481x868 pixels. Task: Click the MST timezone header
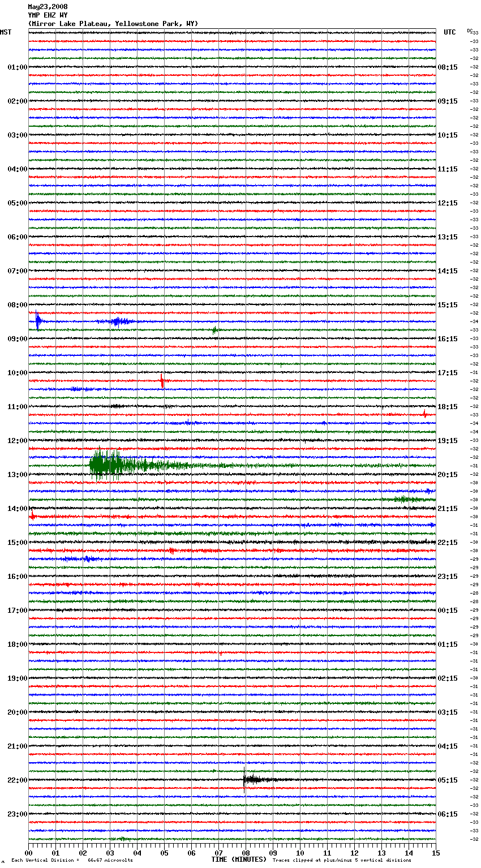coord(6,32)
